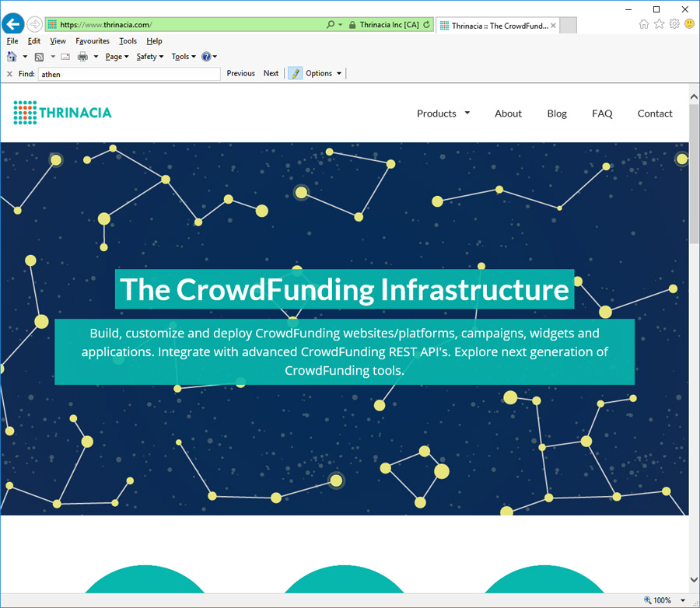Open the Safety dropdown menu

pyautogui.click(x=150, y=57)
